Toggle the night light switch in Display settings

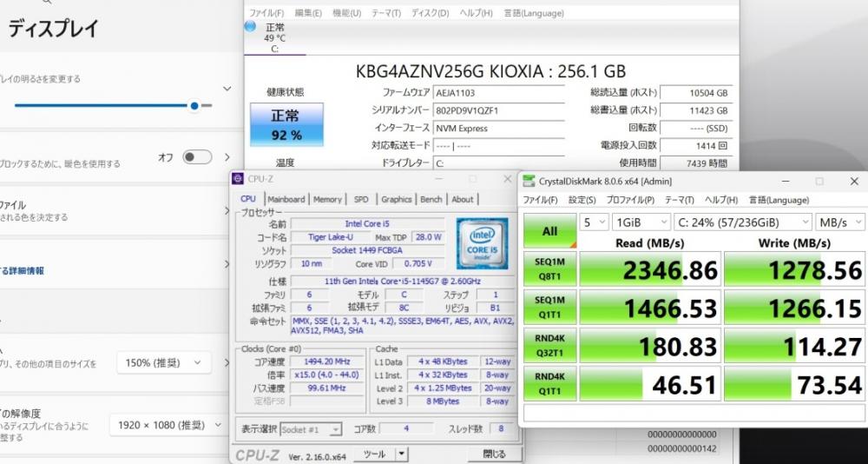(198, 157)
